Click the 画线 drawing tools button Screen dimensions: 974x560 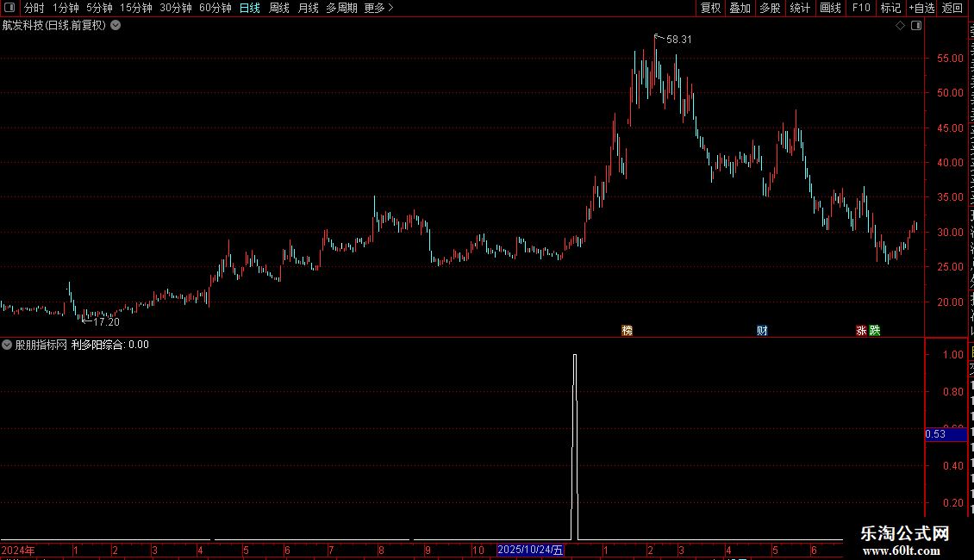click(x=830, y=8)
